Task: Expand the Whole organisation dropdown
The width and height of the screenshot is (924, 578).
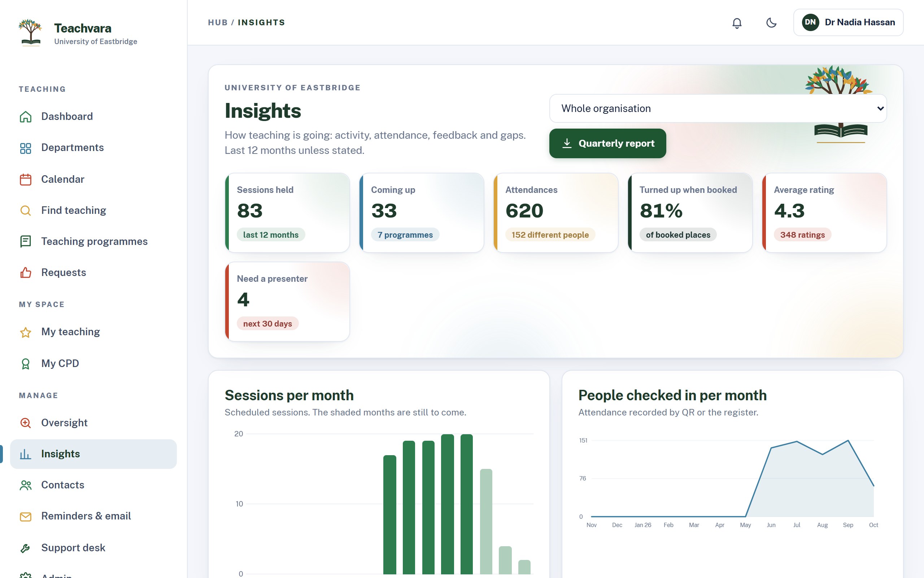Action: coord(718,109)
